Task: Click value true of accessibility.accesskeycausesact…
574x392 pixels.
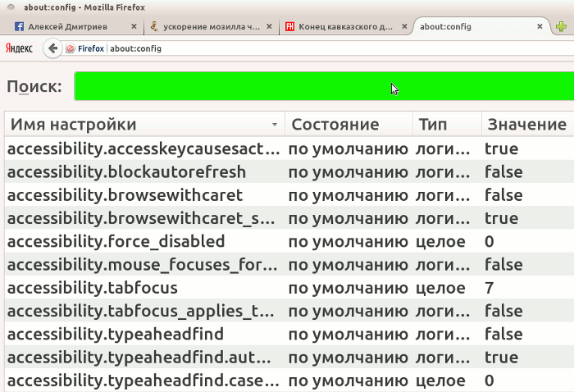Action: pos(502,148)
